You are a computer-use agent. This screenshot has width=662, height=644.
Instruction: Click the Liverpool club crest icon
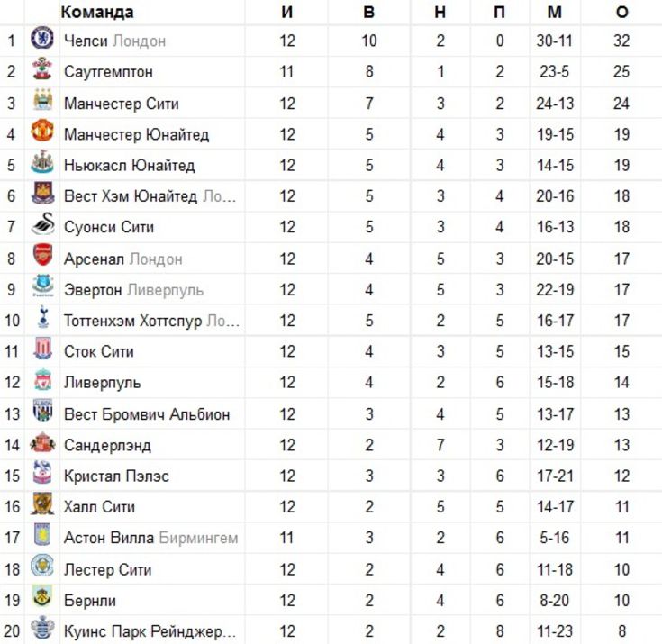pyautogui.click(x=42, y=379)
